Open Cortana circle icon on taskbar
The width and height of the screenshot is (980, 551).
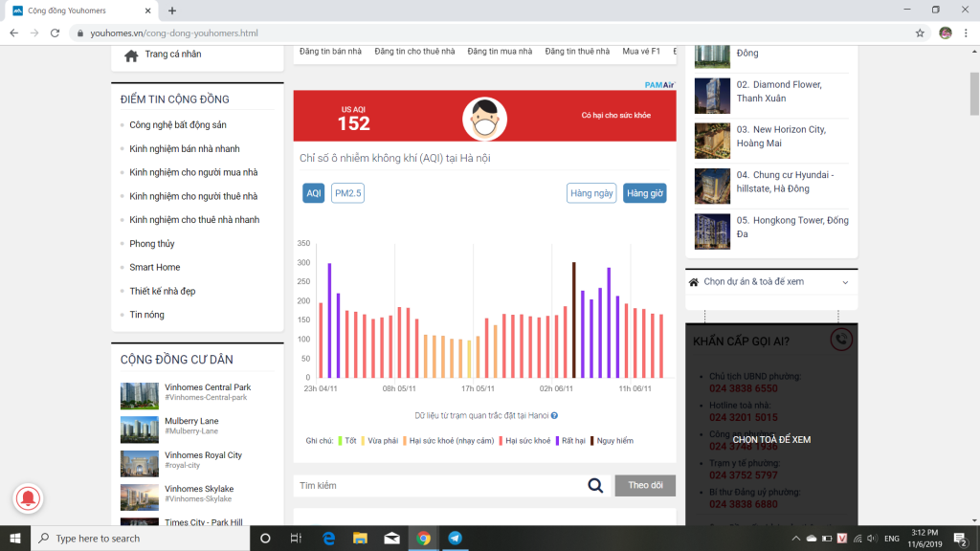tap(265, 538)
